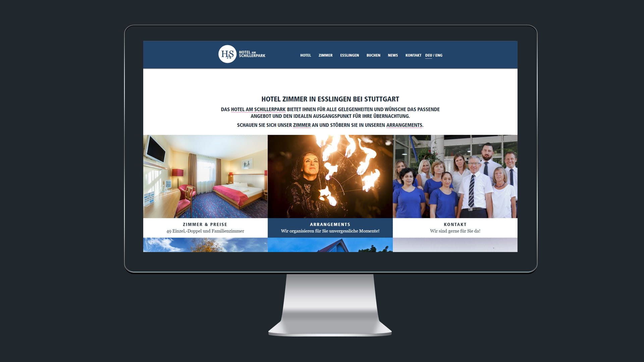This screenshot has height=362, width=644.
Task: Switch language to DEU
Action: (428, 55)
